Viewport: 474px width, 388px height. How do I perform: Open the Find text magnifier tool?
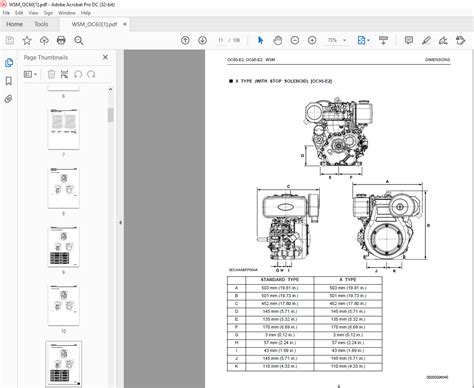79,41
